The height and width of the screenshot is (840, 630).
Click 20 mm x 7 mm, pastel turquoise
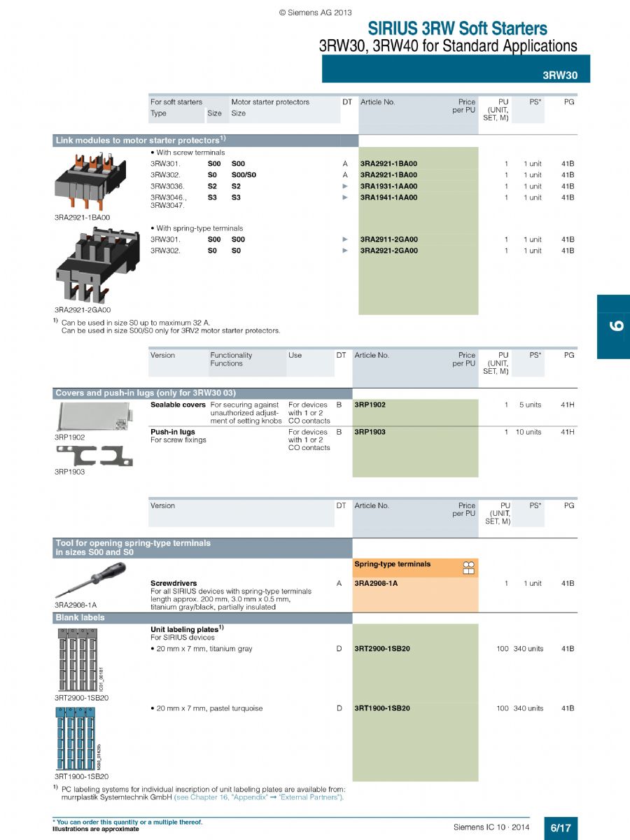206,708
